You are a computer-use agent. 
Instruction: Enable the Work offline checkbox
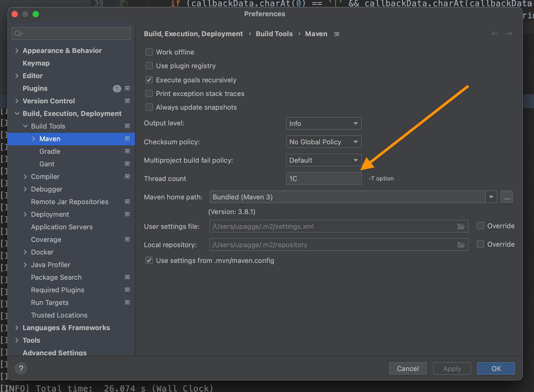[149, 52]
